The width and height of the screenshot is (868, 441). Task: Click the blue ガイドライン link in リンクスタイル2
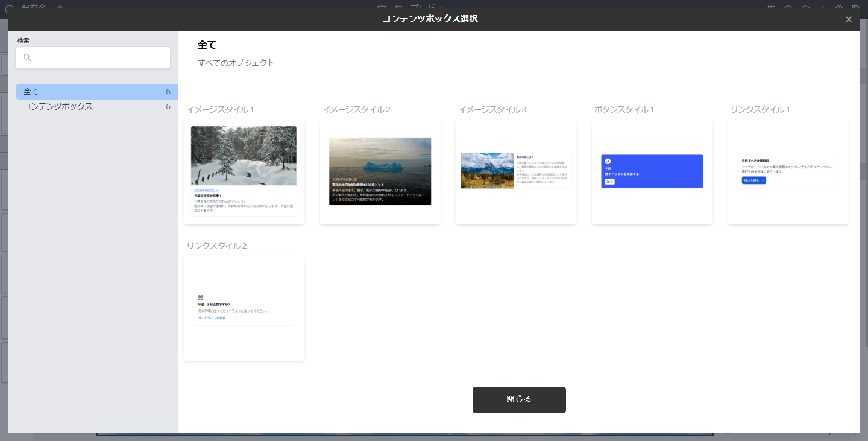pyautogui.click(x=212, y=317)
